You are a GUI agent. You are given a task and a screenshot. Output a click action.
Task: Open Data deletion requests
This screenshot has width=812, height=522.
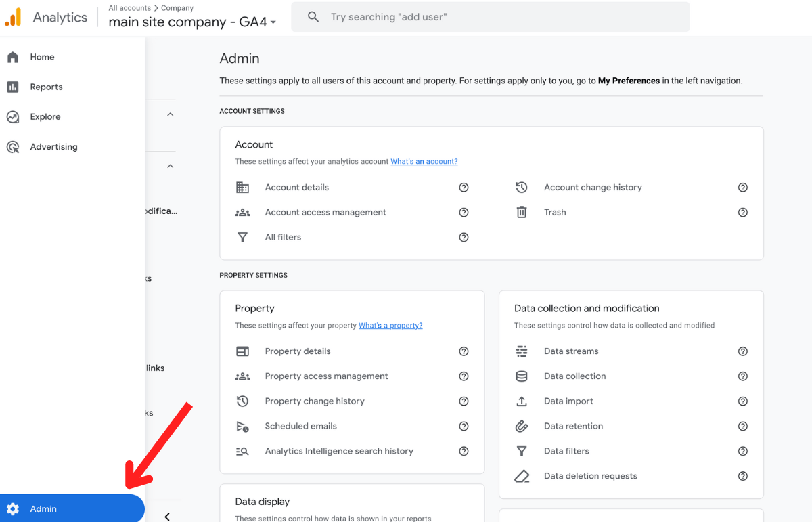pos(591,476)
